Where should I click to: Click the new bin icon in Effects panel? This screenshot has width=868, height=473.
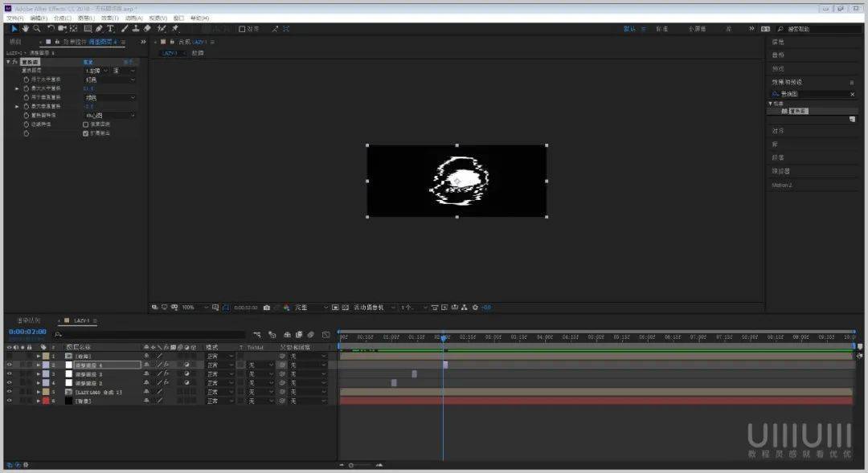(852, 120)
